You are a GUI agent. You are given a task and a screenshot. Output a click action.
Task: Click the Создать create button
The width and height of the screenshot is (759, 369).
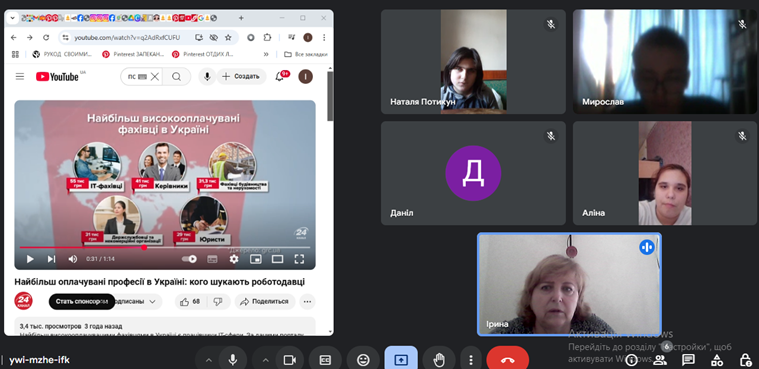pyautogui.click(x=242, y=77)
